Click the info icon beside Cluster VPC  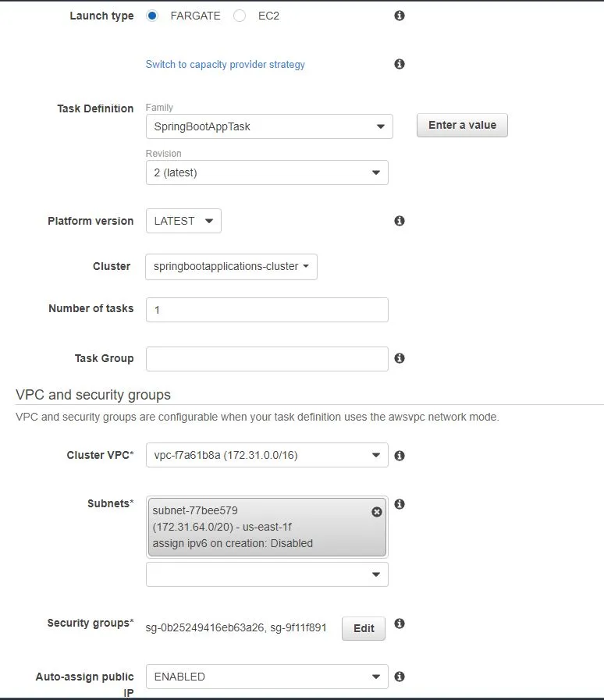(x=399, y=455)
